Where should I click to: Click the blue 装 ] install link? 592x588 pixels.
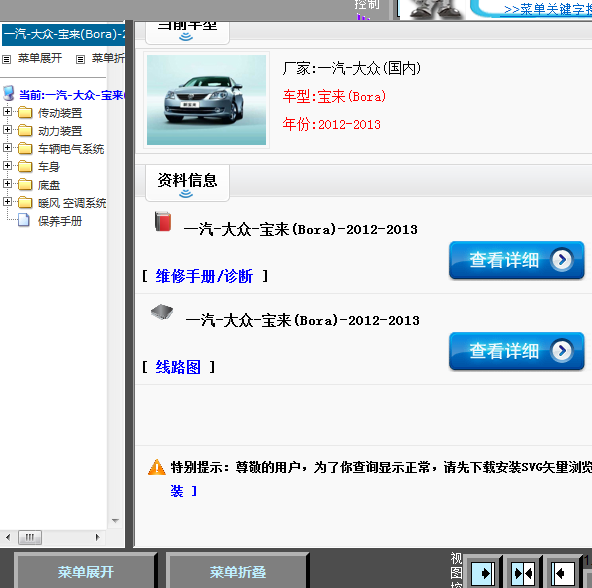click(x=183, y=491)
